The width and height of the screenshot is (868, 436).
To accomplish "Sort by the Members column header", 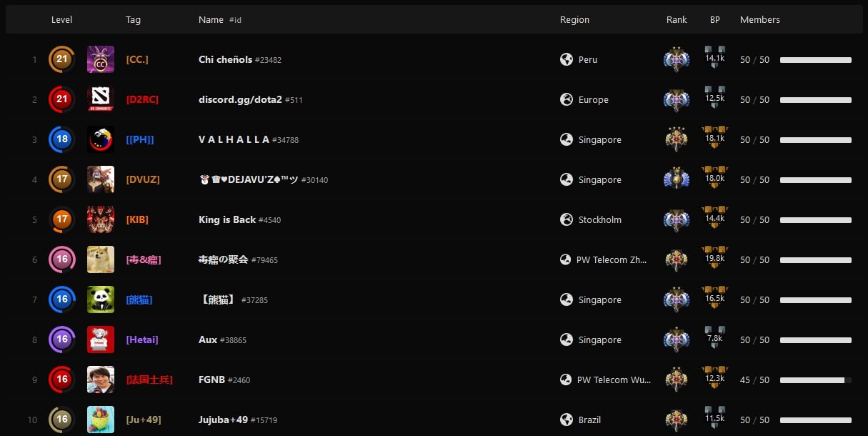I will 759,20.
